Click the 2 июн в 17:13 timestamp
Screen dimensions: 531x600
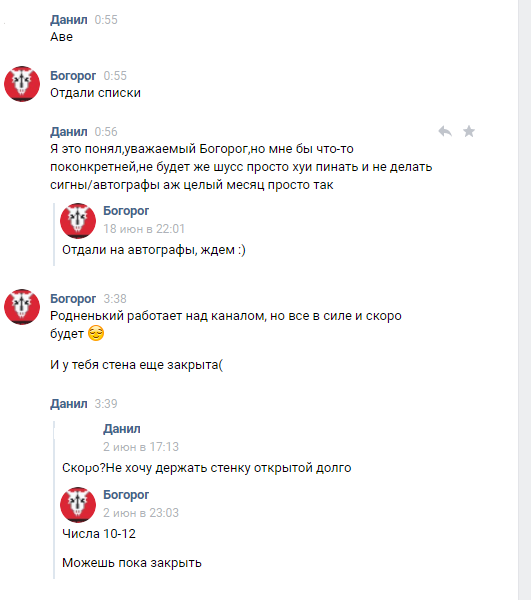click(141, 447)
